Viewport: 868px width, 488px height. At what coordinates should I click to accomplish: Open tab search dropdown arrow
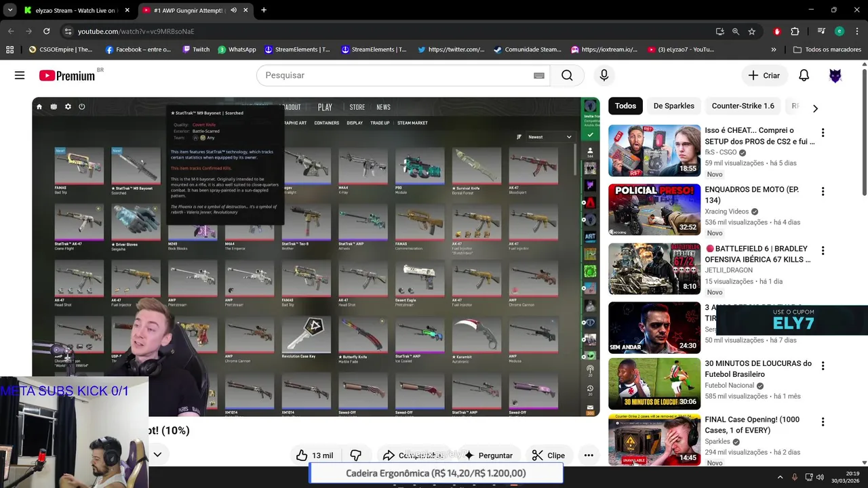(10, 10)
